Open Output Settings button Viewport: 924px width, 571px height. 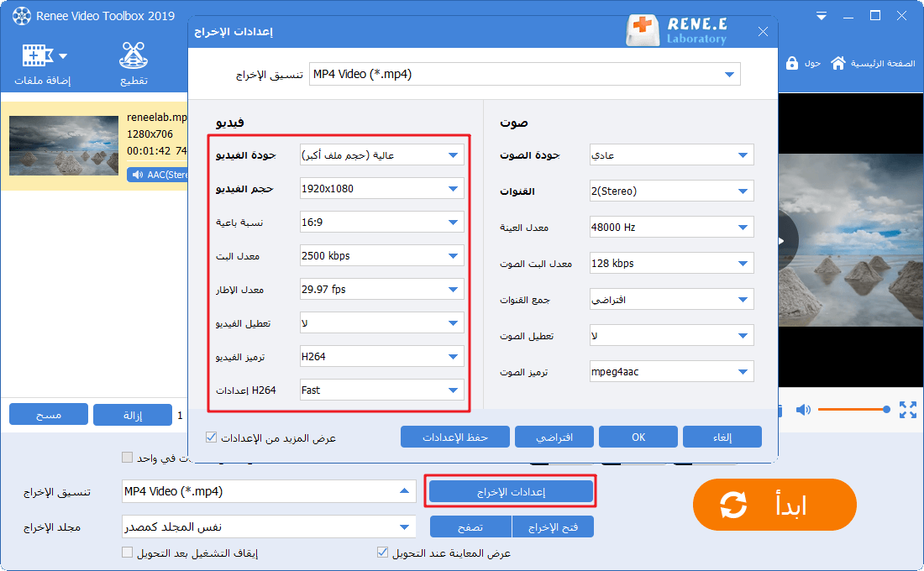[511, 491]
